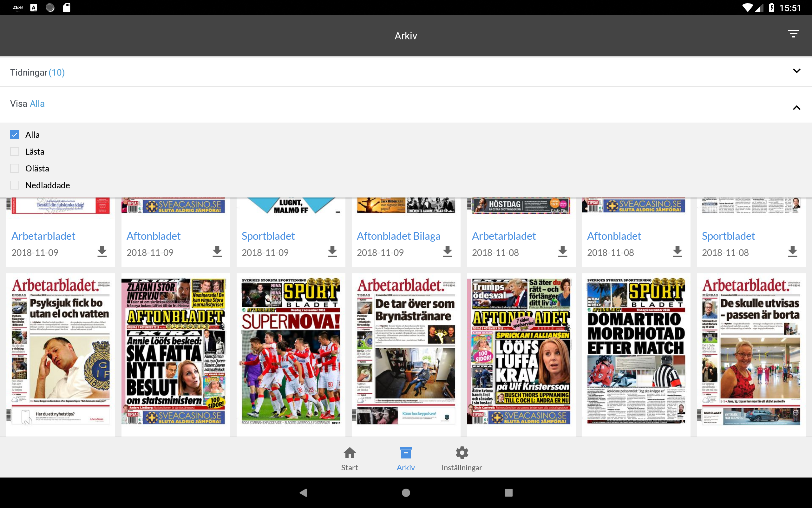Viewport: 812px width, 508px height.
Task: Tap the battery charging status icon
Action: [772, 7]
